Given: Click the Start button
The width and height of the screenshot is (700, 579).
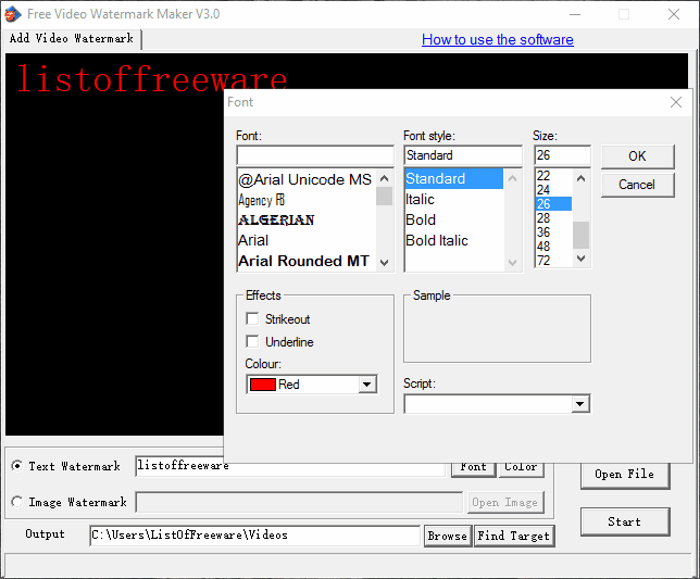Looking at the screenshot, I should 625,521.
